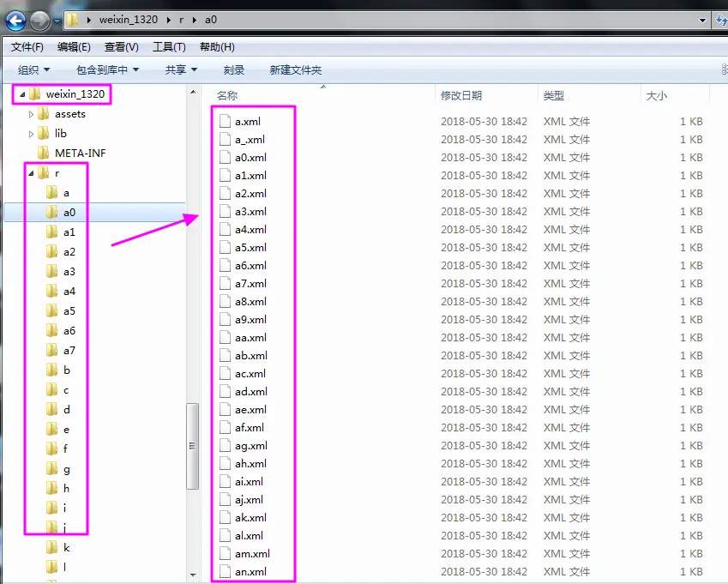Open the recent locations dropdown arrow
Image resolution: width=728 pixels, height=584 pixels.
[57, 21]
